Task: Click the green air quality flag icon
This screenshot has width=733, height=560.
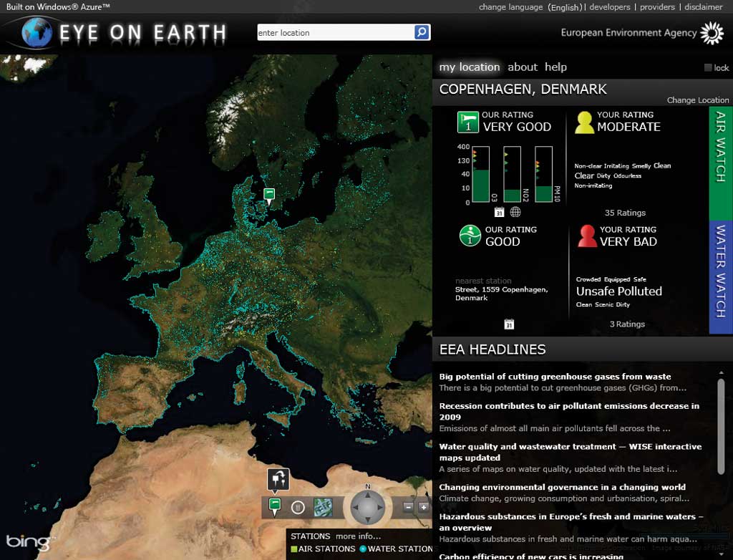Action: (x=468, y=122)
